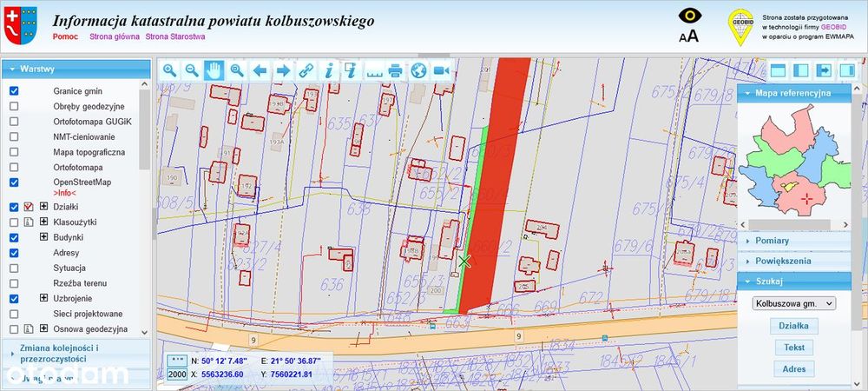Open the Kolbuszowa gm. dropdown
The height and width of the screenshot is (391, 868).
pyautogui.click(x=794, y=303)
